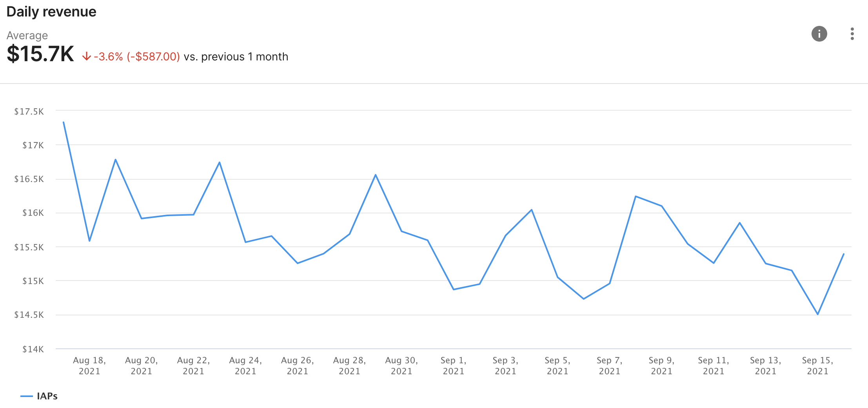Click the blue IAPs legend line swatch

[26, 396]
